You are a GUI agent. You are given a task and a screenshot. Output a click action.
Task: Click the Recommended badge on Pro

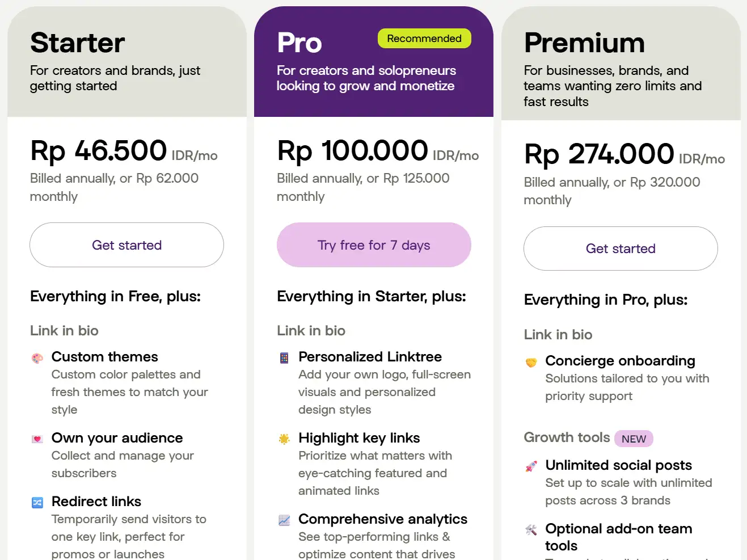pyautogui.click(x=424, y=39)
